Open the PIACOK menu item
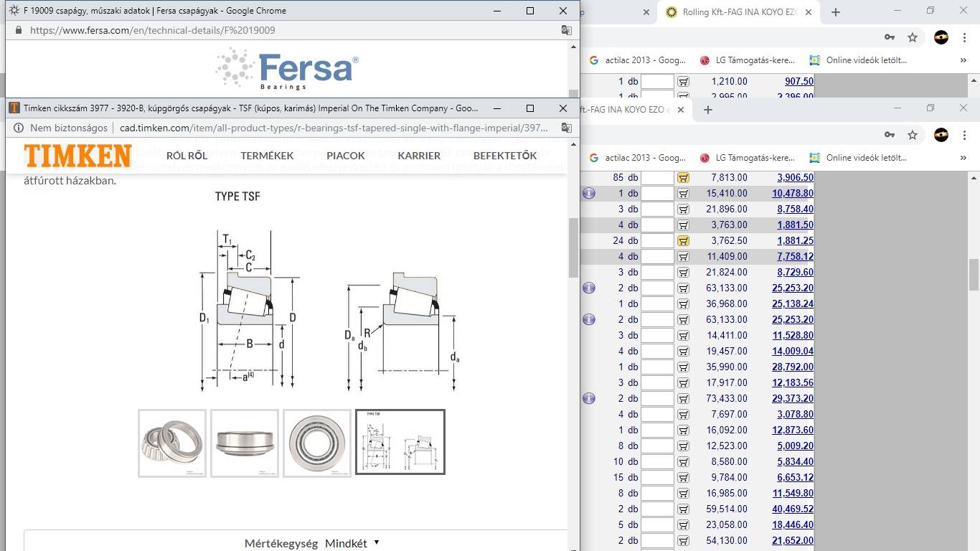980x551 pixels. 346,156
